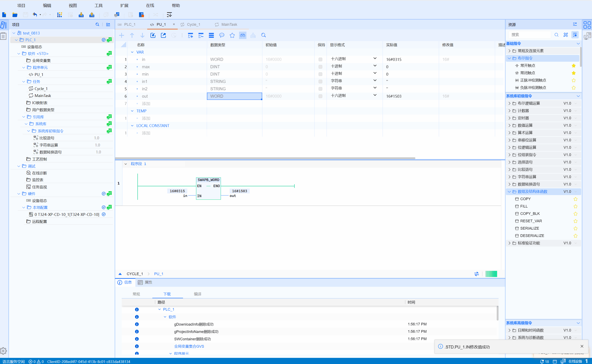Click the add row plus icon
Image resolution: width=592 pixels, height=364 pixels.
coord(121,35)
